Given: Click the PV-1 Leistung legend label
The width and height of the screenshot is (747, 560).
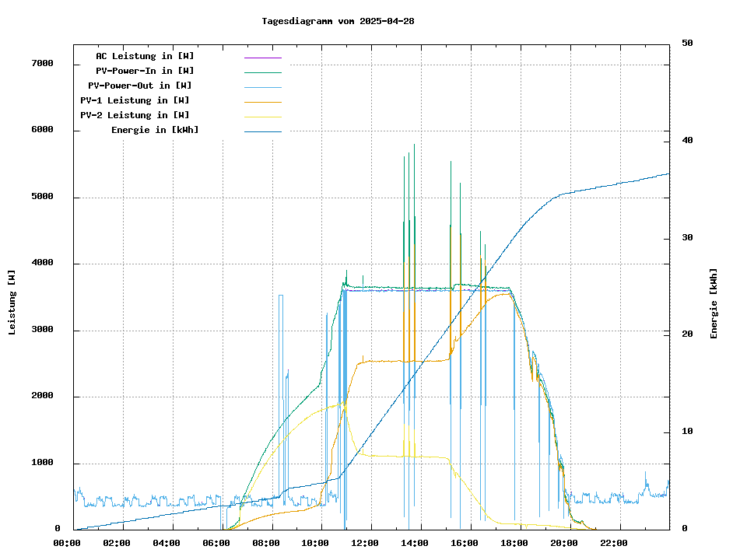Looking at the screenshot, I should click(135, 100).
